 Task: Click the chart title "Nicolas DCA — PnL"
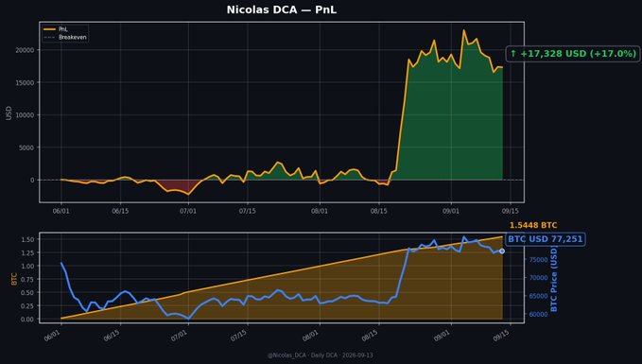click(282, 9)
